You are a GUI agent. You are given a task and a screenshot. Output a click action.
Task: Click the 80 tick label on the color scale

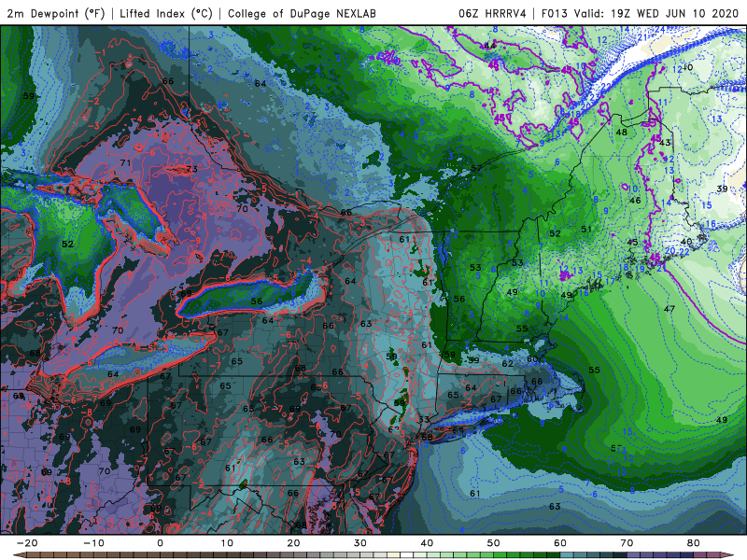(x=694, y=543)
